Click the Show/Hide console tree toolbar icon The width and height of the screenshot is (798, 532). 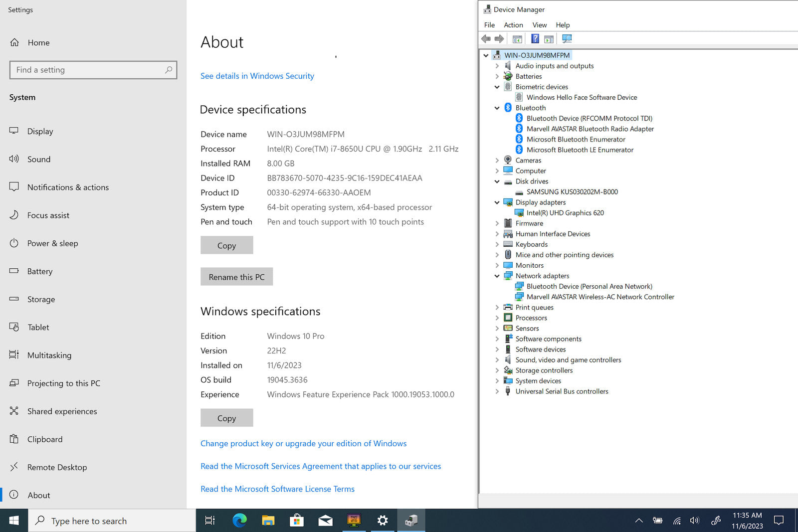tap(517, 39)
